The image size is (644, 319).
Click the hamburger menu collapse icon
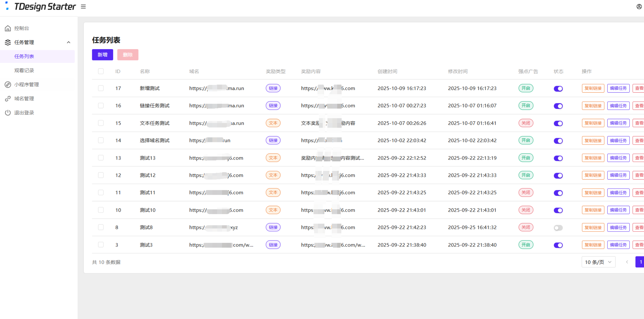83,6
